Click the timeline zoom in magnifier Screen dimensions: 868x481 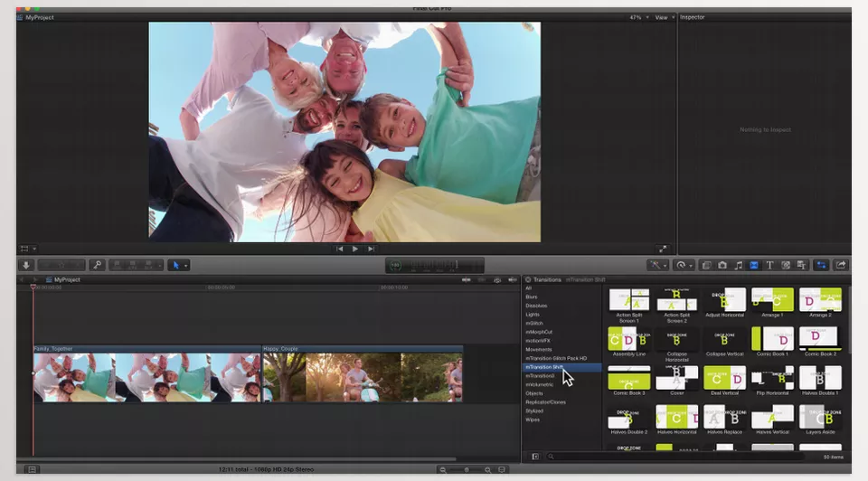coord(487,470)
